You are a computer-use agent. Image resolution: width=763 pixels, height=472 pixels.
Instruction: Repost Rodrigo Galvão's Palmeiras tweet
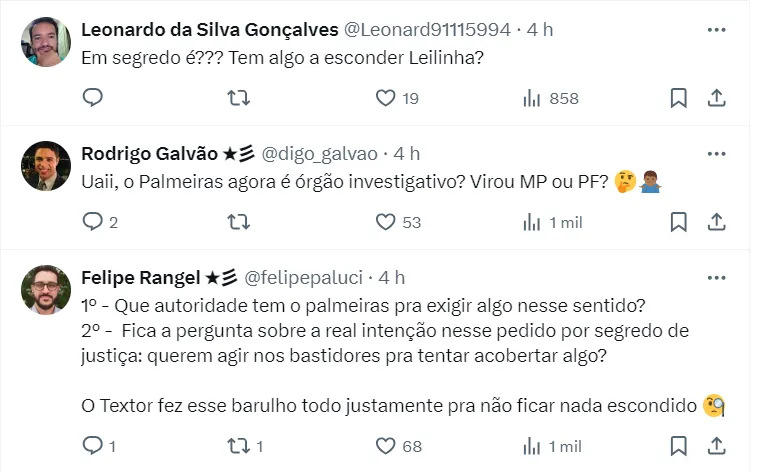click(x=239, y=222)
